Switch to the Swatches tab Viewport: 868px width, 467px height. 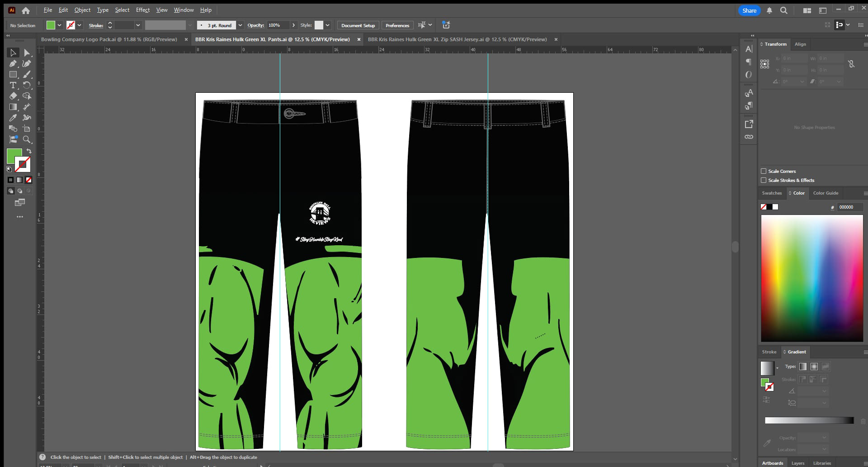pos(772,193)
